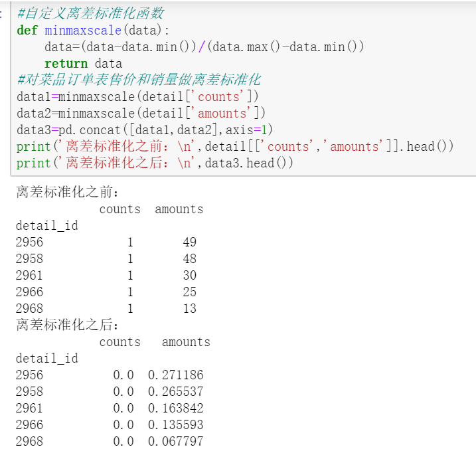
Task: Click counts value 0.0 in row 2968
Action: tap(123, 441)
